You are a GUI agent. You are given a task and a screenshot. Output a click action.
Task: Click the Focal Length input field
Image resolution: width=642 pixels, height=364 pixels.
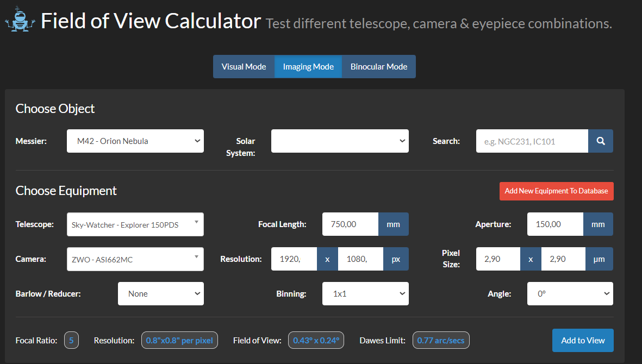[x=350, y=224]
